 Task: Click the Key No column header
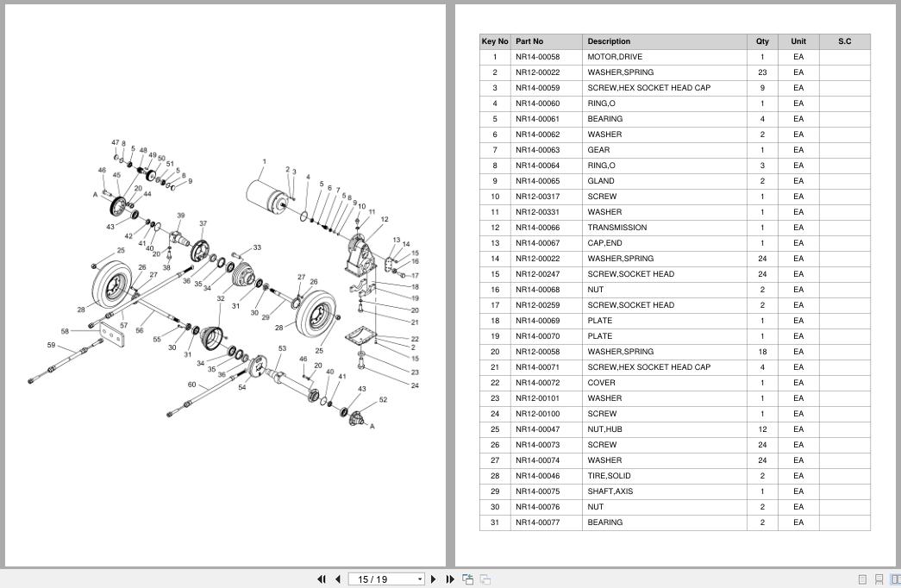click(495, 41)
